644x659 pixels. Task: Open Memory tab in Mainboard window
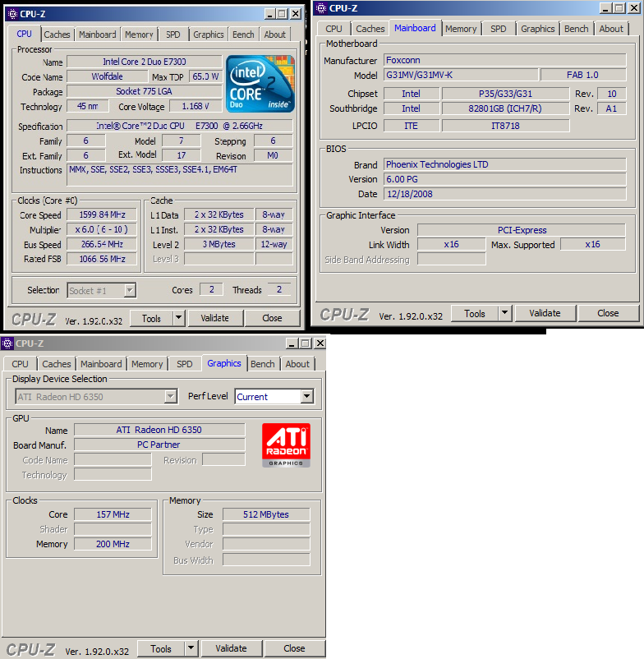[461, 29]
